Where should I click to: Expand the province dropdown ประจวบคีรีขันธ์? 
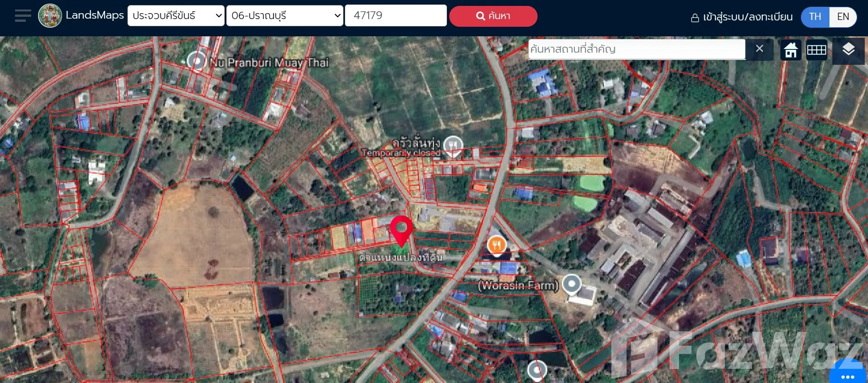(x=176, y=16)
